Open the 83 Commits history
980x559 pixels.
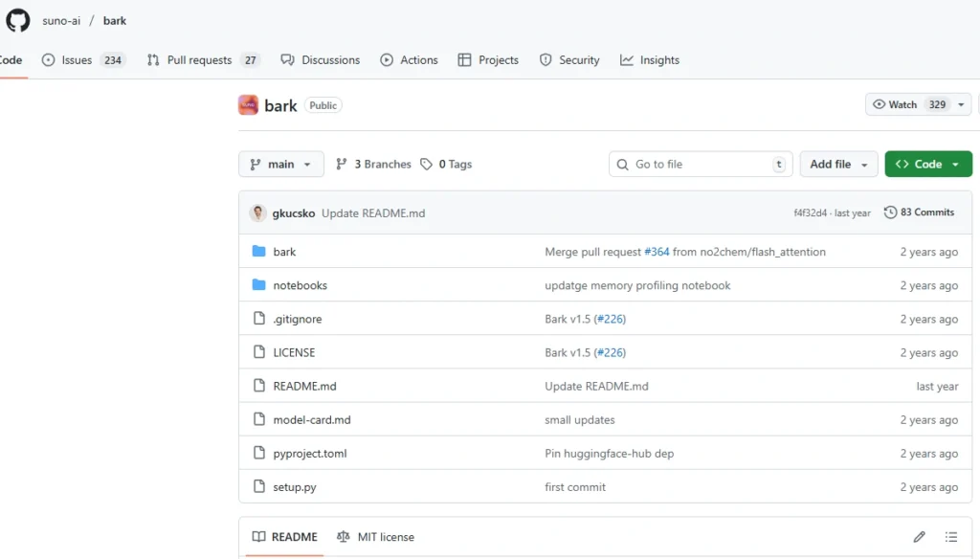[919, 212]
